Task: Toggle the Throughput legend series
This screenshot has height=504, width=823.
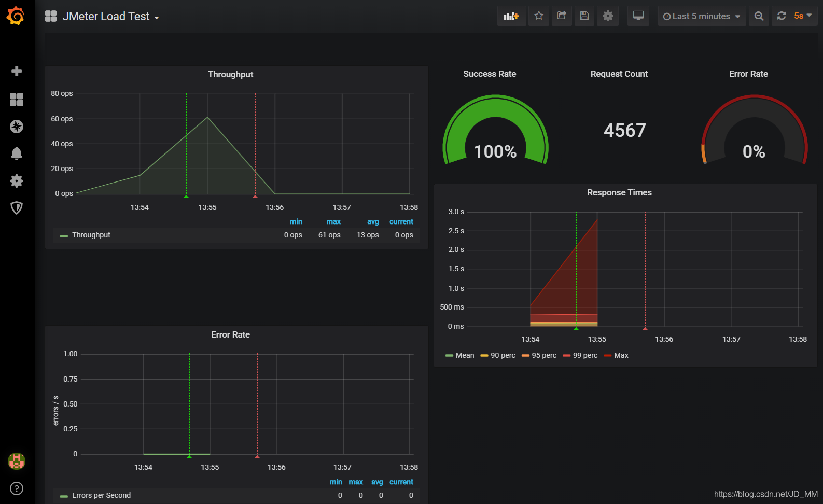Action: point(91,235)
